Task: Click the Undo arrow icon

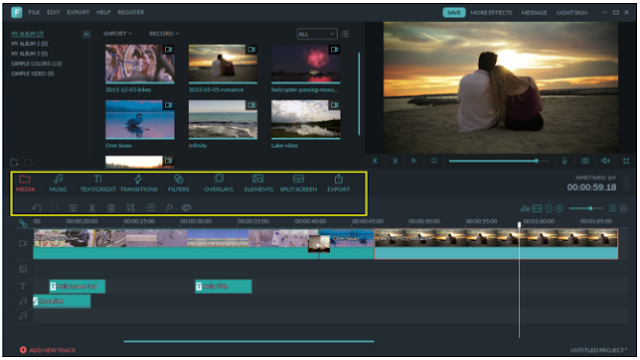Action: (x=37, y=208)
